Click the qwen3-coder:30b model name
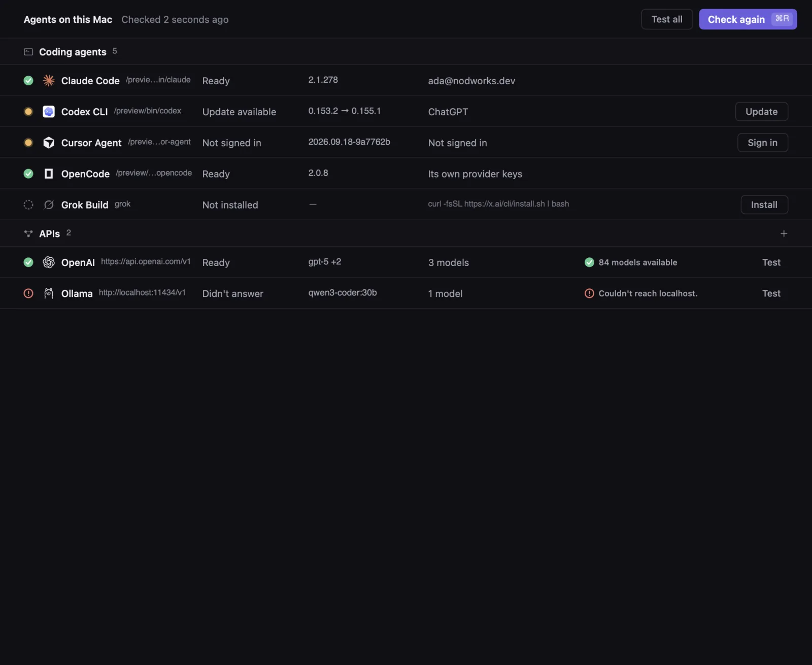Screen dimensions: 812x665 click(x=343, y=292)
